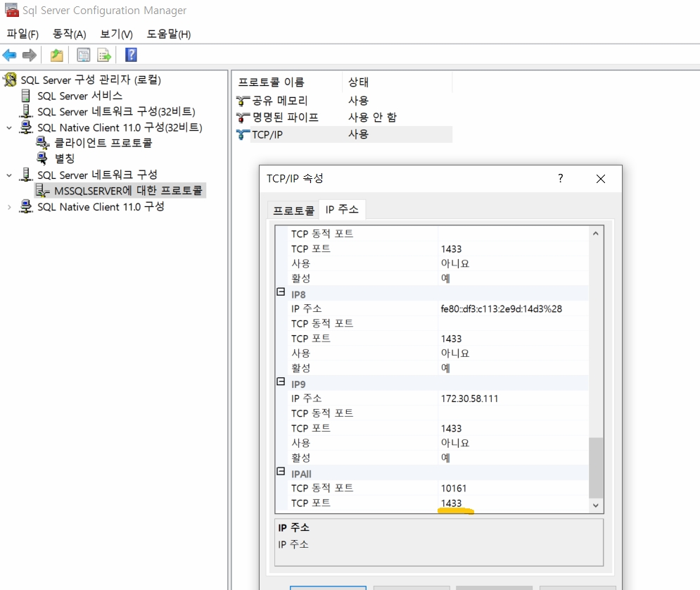Click the 명명된 파이프 protocol icon
Viewport: 700px width, 590px height.
(x=243, y=118)
